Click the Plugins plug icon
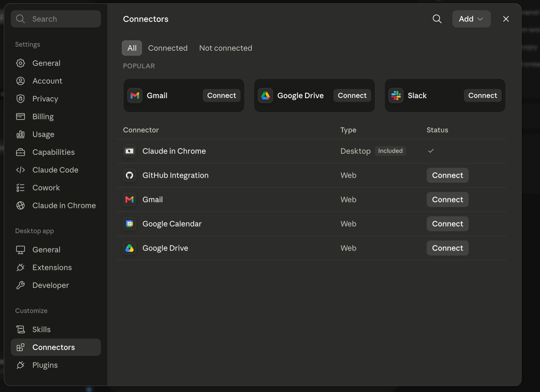This screenshot has width=540, height=392. (21, 365)
